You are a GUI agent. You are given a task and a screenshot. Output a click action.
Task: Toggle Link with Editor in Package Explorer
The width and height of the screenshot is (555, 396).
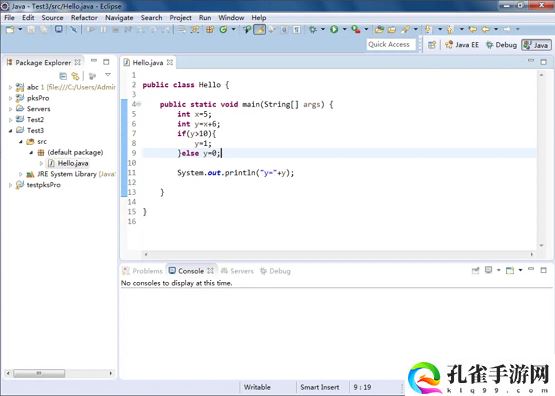(x=75, y=76)
